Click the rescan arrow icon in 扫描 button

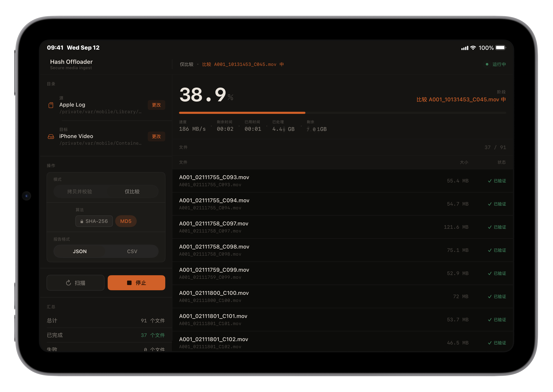pos(68,283)
